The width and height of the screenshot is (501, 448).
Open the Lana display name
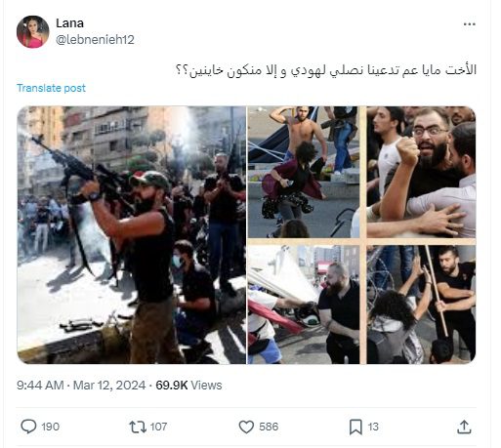69,23
